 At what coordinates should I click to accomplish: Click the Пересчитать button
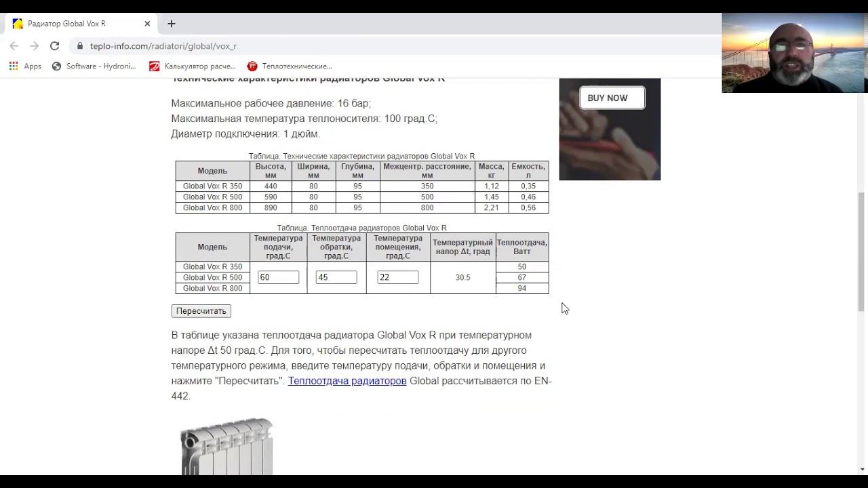(201, 311)
